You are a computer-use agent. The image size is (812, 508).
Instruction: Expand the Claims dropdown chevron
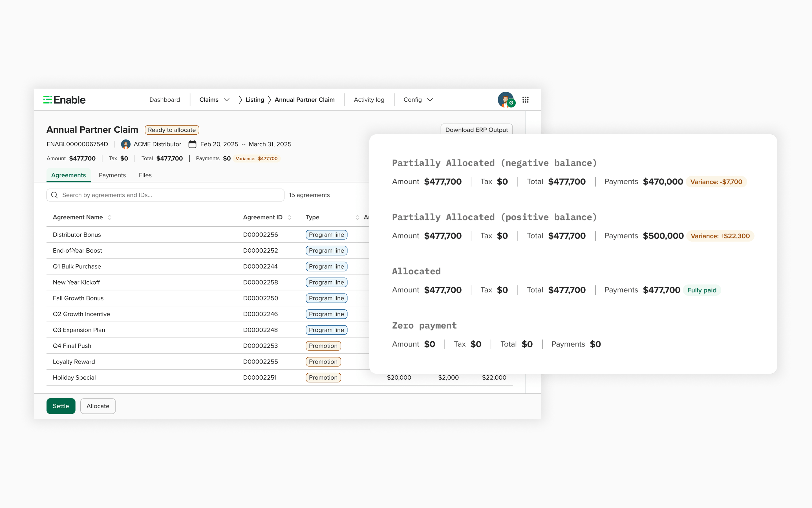tap(227, 100)
